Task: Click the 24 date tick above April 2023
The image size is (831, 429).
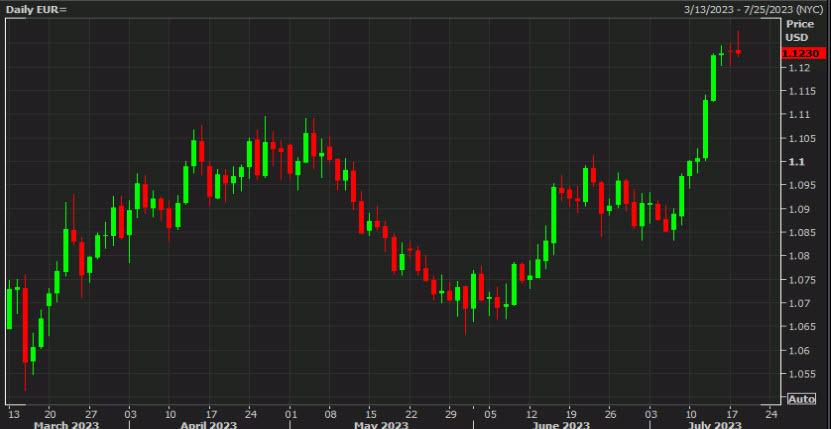Action: coord(251,414)
